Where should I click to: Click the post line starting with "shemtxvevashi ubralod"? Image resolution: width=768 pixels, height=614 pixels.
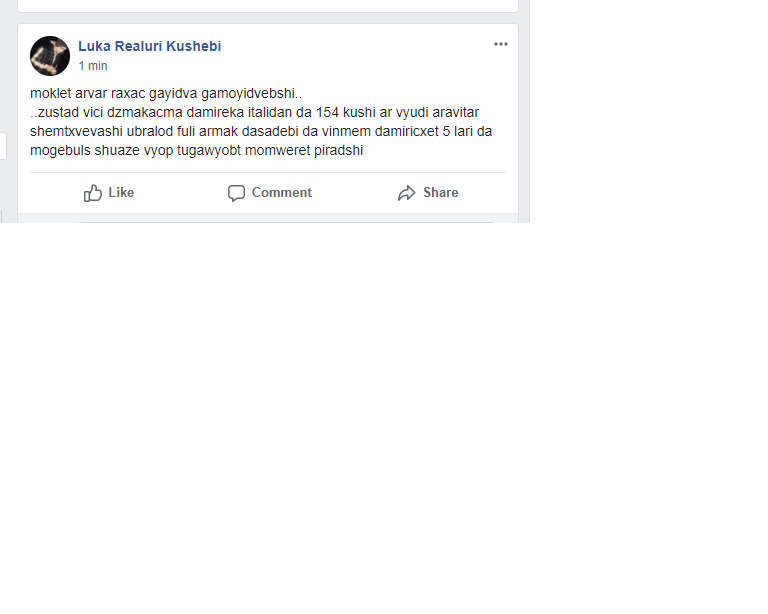click(x=261, y=132)
